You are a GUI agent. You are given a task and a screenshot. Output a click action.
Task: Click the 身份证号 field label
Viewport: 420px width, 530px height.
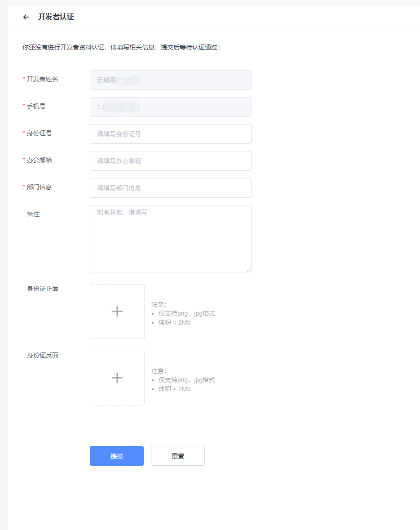39,133
